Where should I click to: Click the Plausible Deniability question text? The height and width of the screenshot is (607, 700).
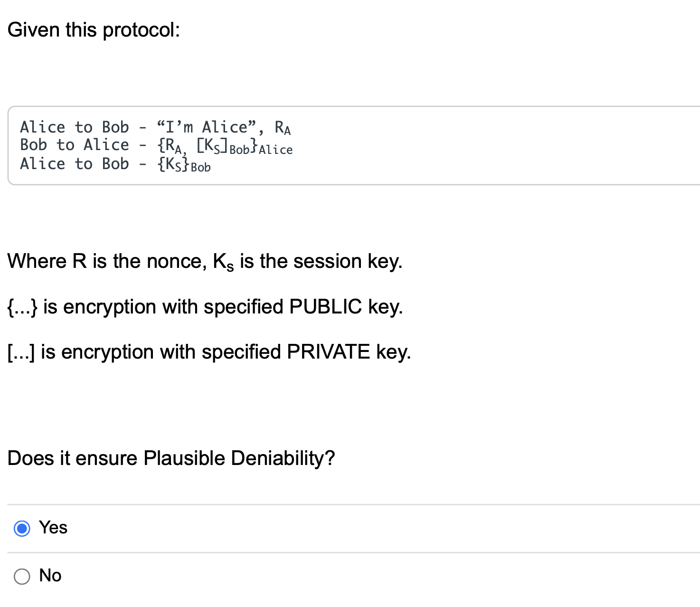click(171, 458)
